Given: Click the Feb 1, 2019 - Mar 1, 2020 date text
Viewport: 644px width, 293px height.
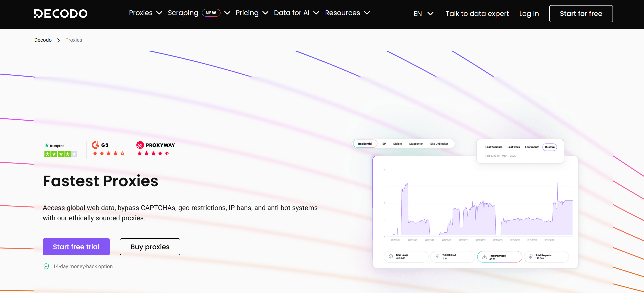Looking at the screenshot, I should point(501,156).
